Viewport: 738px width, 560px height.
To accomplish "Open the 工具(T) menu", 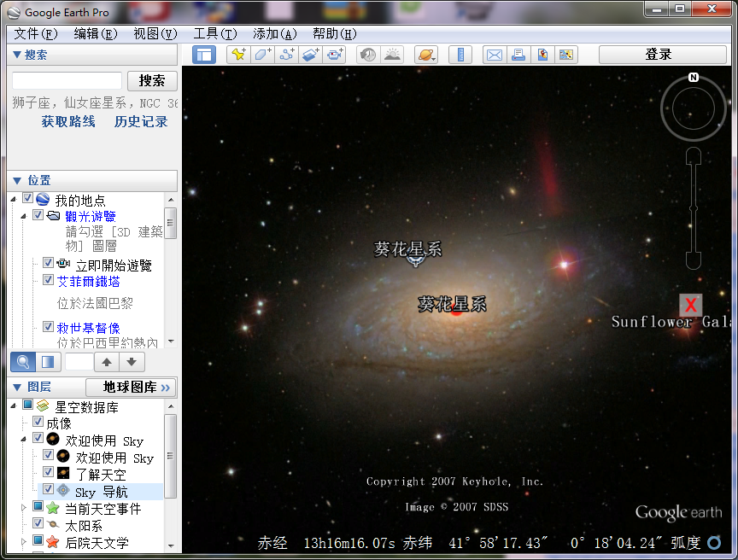I will coord(215,34).
